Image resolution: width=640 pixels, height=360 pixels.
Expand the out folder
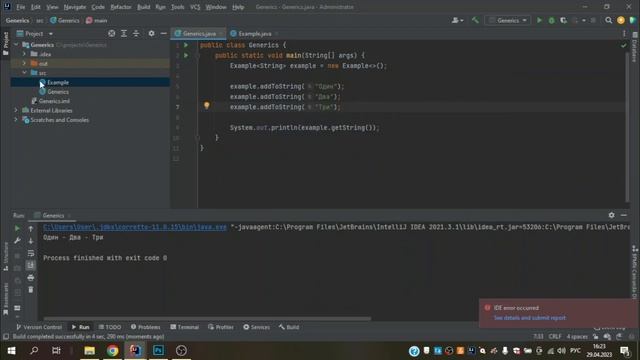point(24,63)
